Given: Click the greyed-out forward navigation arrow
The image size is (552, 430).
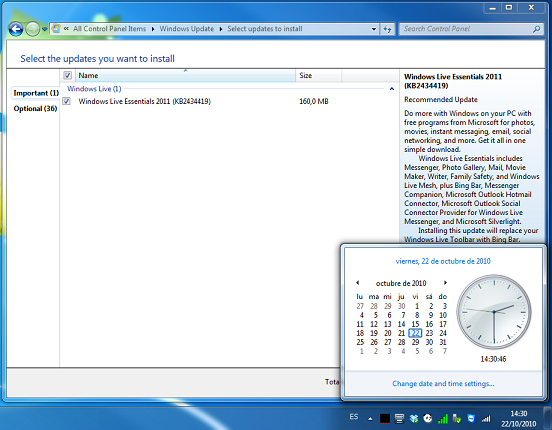Looking at the screenshot, I should (33, 29).
